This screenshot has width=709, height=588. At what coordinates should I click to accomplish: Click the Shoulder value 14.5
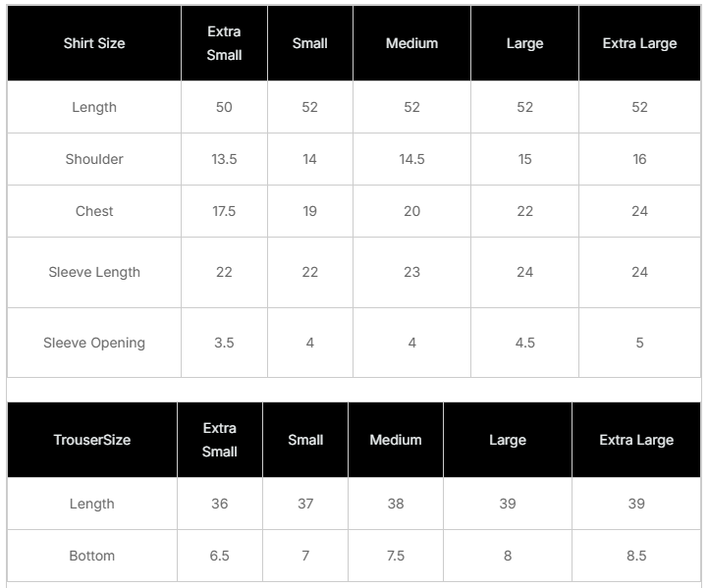[x=411, y=159]
